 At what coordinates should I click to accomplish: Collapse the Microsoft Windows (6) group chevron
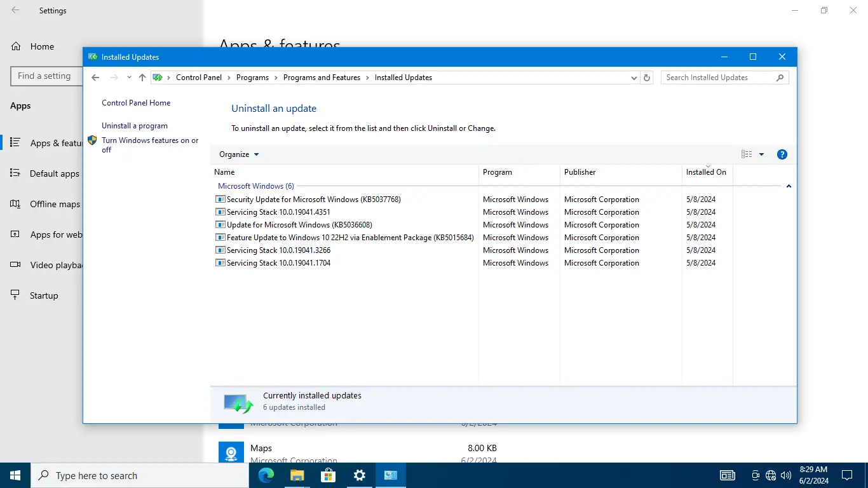point(789,186)
